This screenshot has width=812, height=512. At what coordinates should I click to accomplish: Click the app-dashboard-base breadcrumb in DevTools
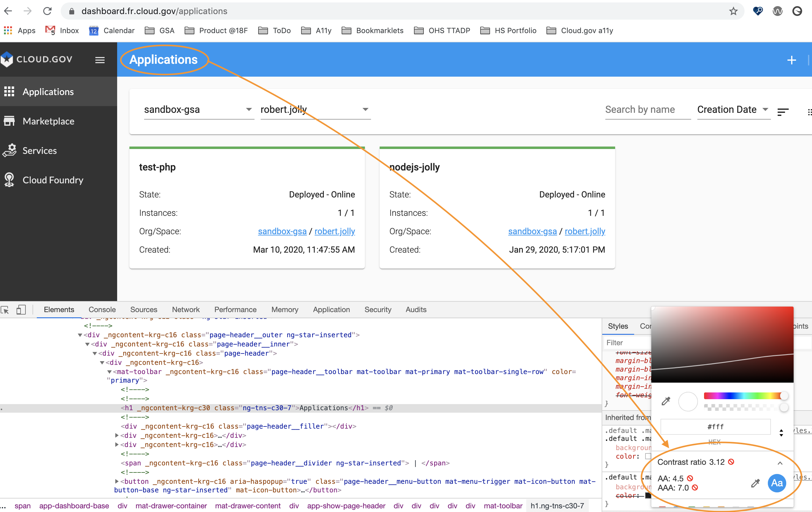tap(74, 506)
